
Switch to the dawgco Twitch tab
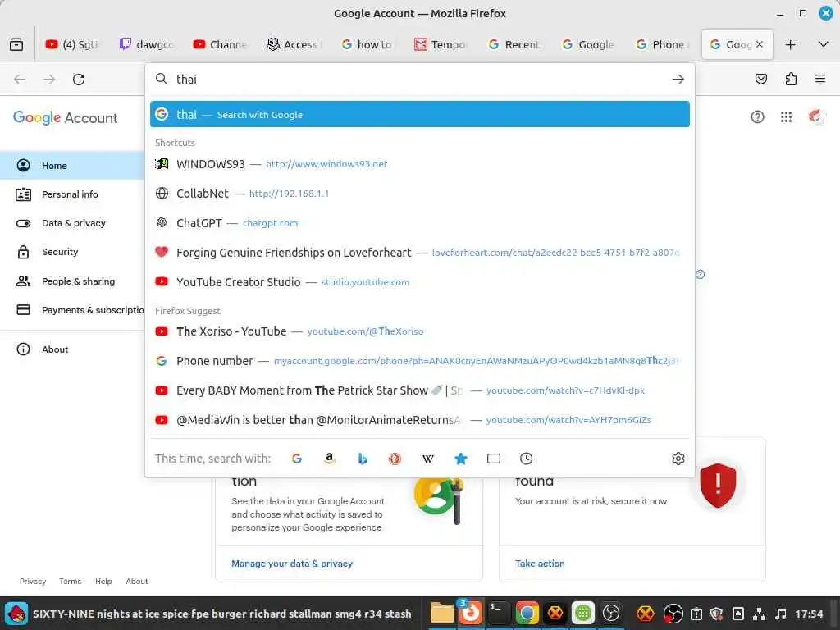point(146,44)
